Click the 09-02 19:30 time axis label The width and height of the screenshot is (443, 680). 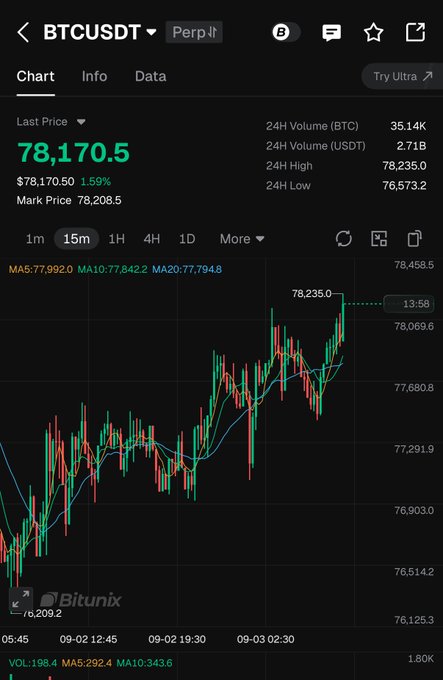(177, 640)
